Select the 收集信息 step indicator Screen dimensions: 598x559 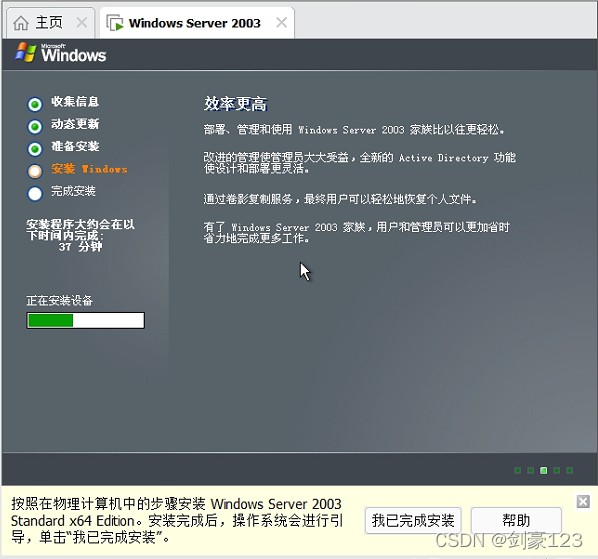35,104
